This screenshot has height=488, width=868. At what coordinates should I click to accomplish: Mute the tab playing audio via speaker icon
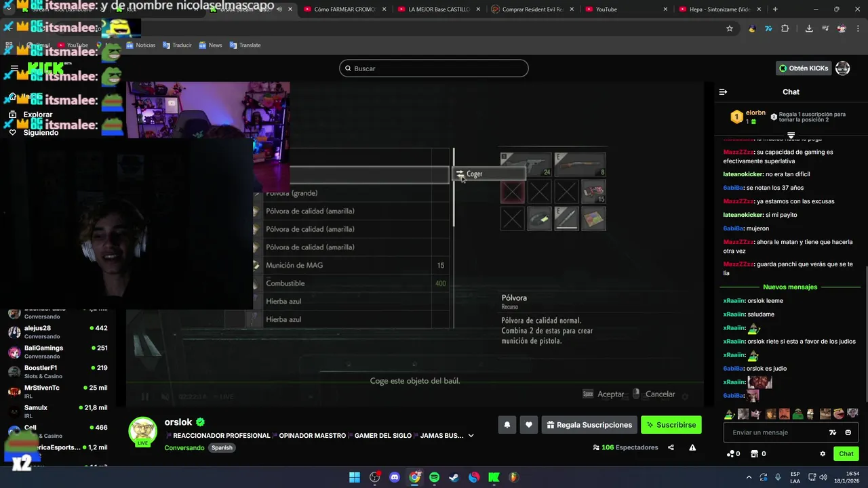coord(279,9)
